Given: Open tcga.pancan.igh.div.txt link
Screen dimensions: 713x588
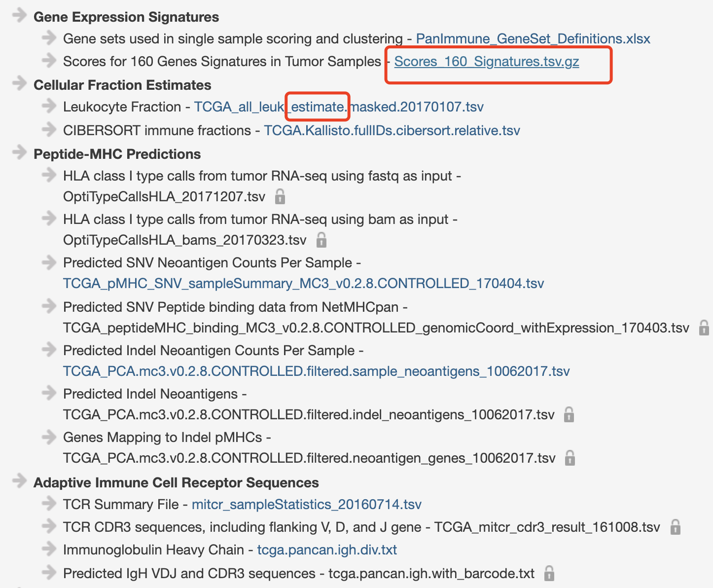Looking at the screenshot, I should pyautogui.click(x=327, y=550).
